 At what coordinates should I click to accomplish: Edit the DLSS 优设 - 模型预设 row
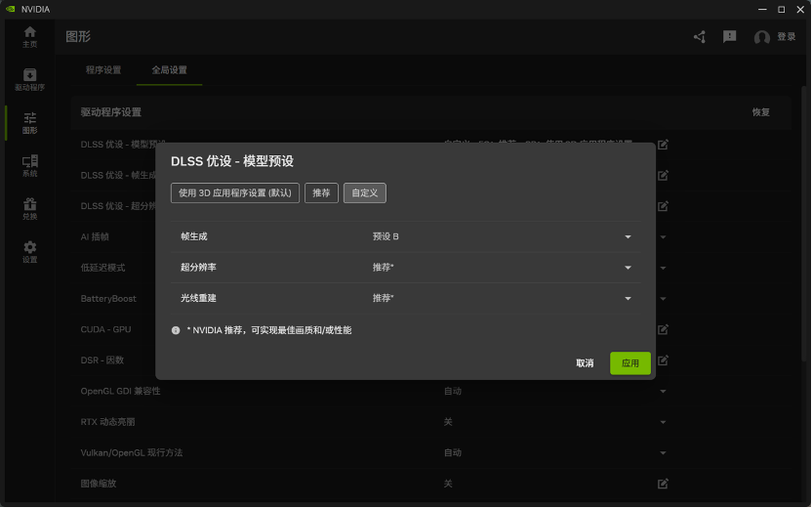663,145
